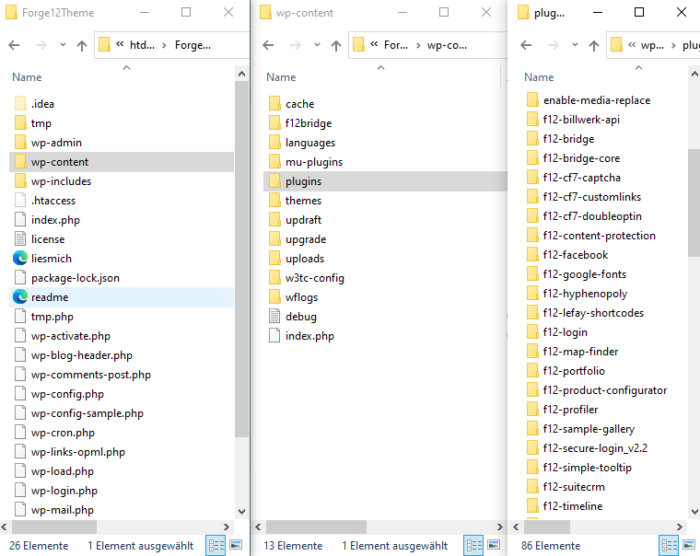
Task: Select 'mu-plugins' folder name
Action: (314, 162)
